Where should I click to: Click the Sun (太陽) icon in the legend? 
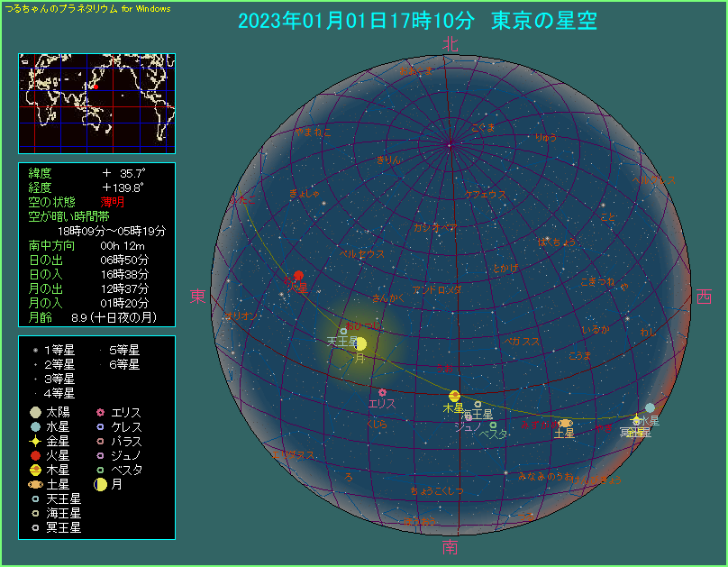34,412
